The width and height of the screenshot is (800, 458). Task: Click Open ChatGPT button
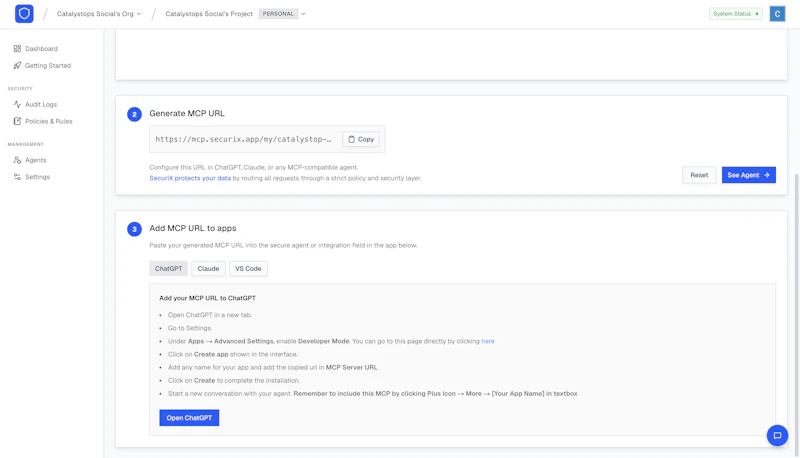[x=189, y=418]
